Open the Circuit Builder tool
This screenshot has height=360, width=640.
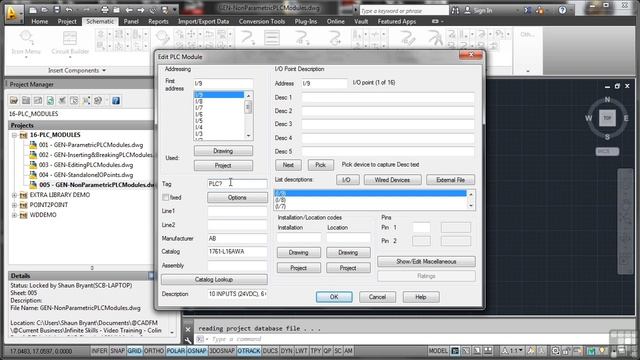70,43
